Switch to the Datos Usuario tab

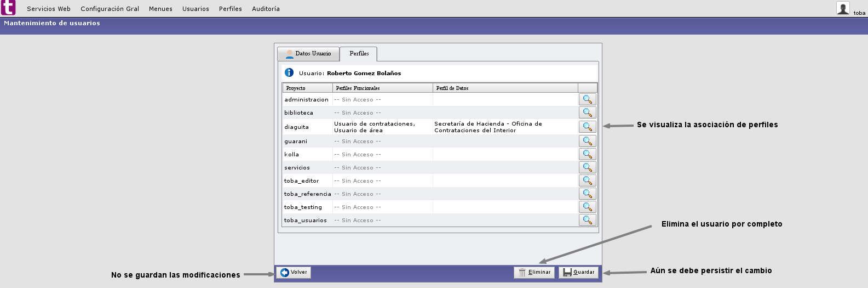[x=308, y=54]
